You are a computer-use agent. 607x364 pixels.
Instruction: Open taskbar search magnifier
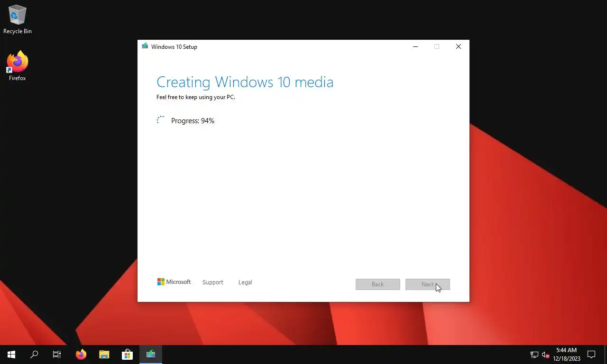click(34, 355)
